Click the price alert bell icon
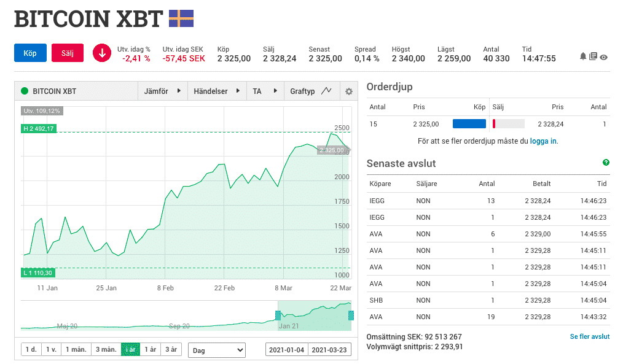 click(583, 56)
